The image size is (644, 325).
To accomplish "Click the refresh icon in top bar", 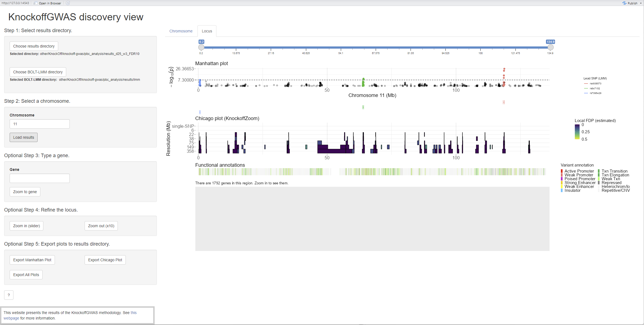I will (68, 3).
